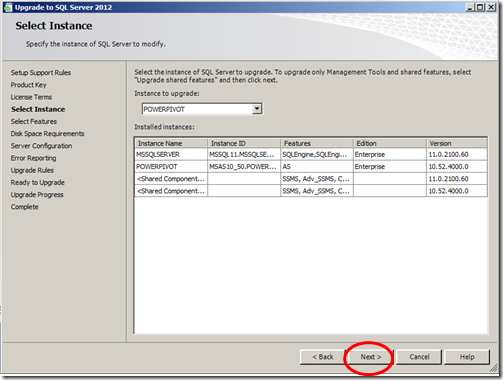Screen dimensions: 503x380
Task: Click version 11.0.2100.60 in MSSQLSERVER row
Action: pyautogui.click(x=457, y=154)
